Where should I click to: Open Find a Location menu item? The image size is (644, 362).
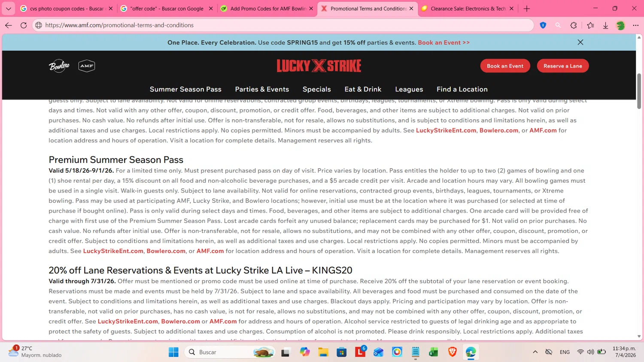coord(462,89)
